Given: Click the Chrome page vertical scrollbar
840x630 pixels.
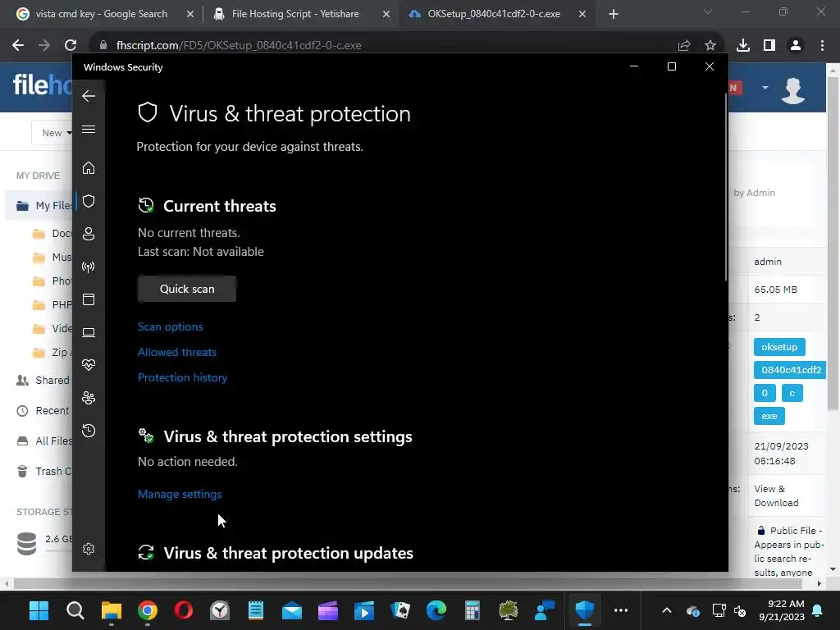Looking at the screenshot, I should (833, 244).
